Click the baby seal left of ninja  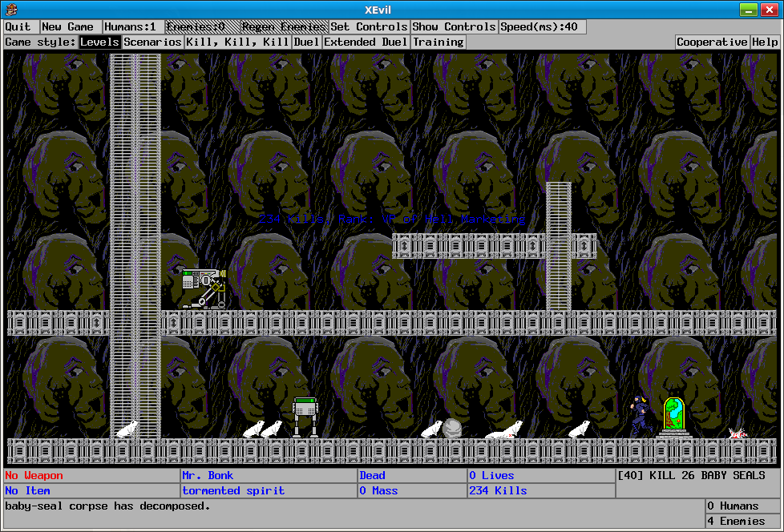579,429
